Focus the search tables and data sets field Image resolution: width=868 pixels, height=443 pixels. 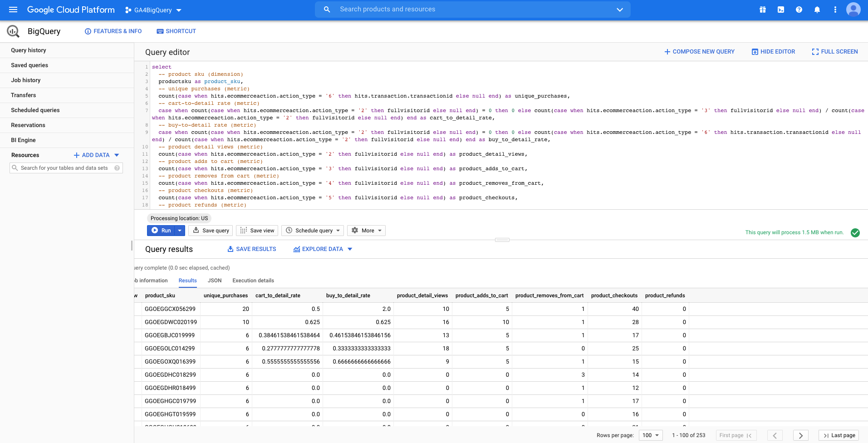pyautogui.click(x=66, y=168)
